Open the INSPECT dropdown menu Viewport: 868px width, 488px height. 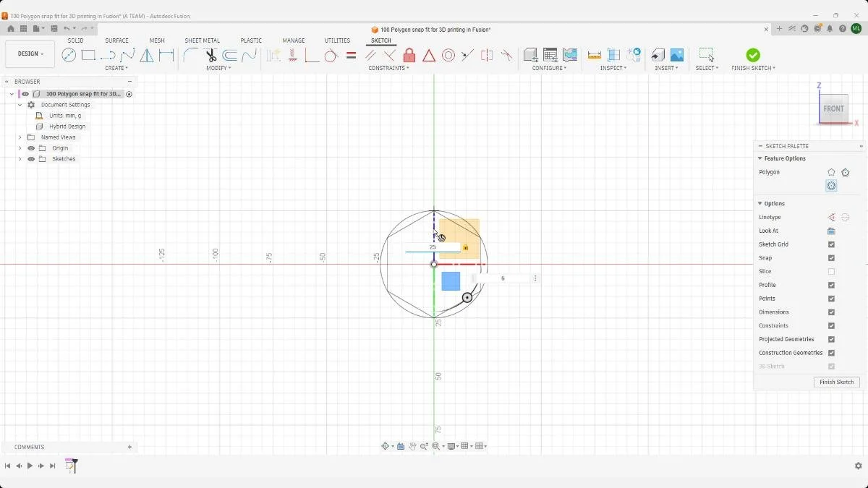(613, 68)
